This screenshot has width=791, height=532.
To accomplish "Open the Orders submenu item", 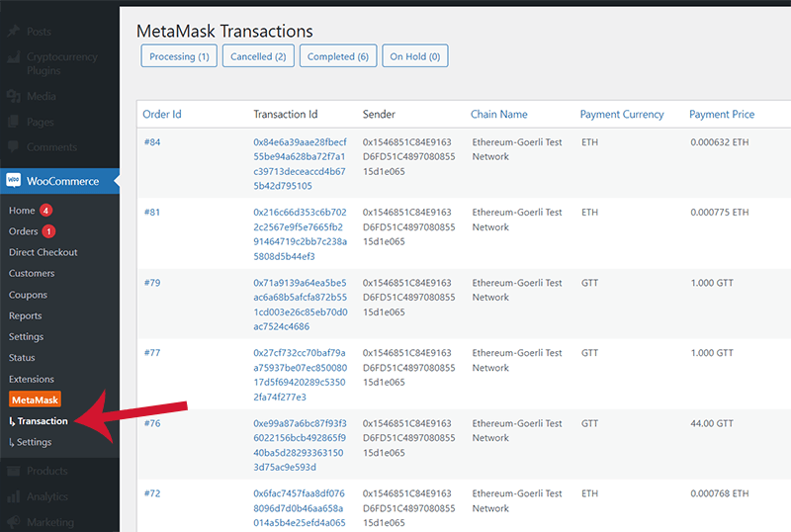I will tap(23, 231).
